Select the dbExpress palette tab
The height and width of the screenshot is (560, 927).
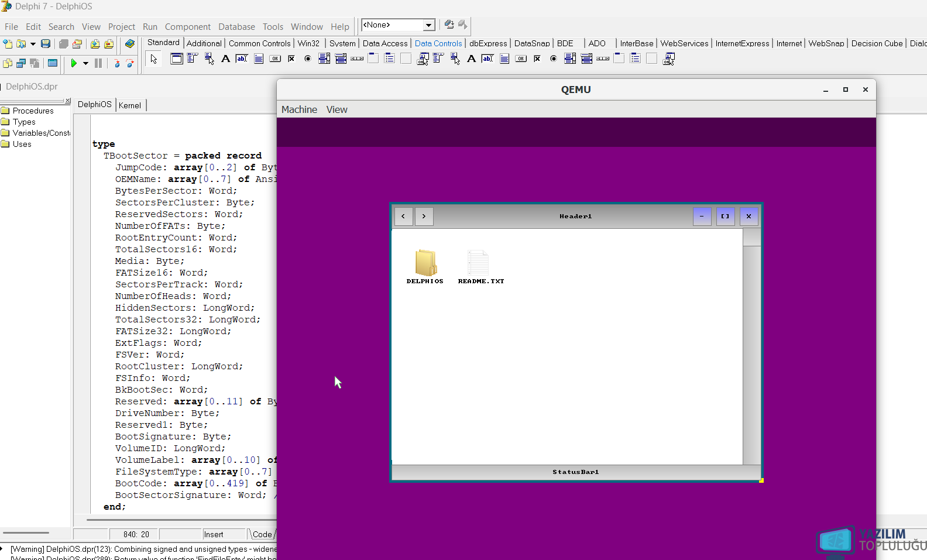tap(488, 43)
